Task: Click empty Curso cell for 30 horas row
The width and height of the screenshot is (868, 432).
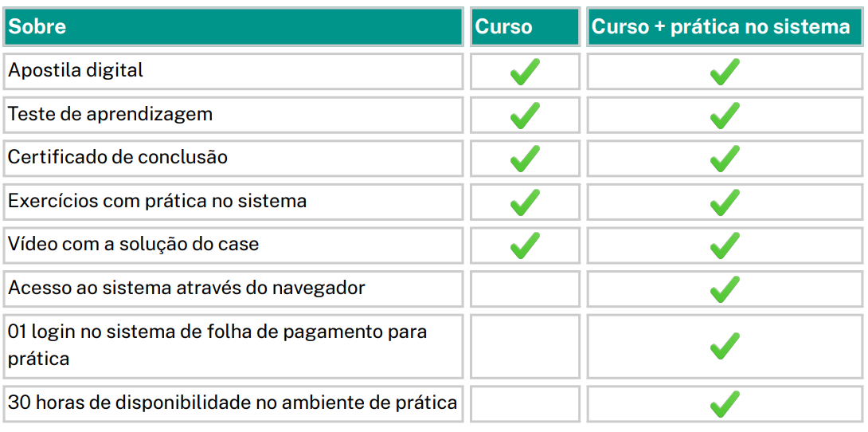Action: 525,403
